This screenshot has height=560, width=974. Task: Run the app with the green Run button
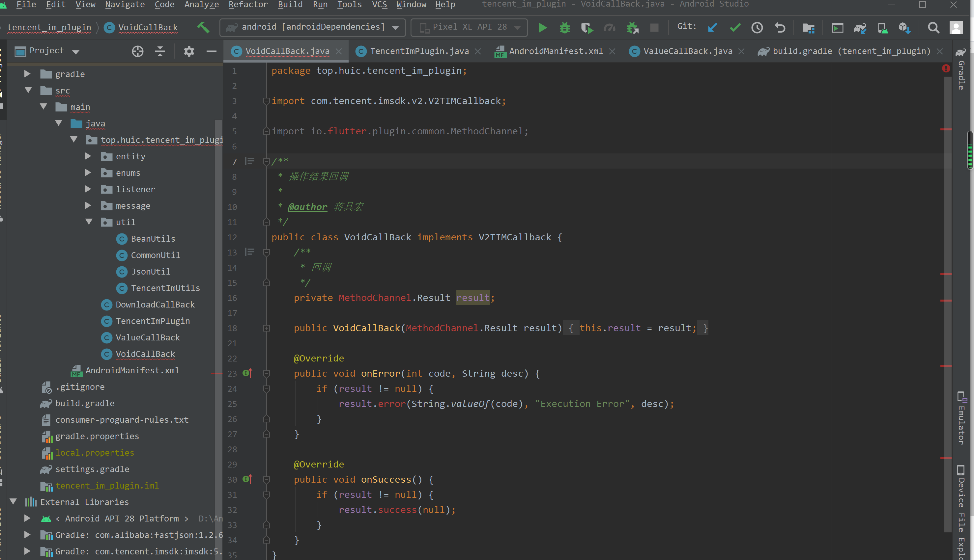543,27
